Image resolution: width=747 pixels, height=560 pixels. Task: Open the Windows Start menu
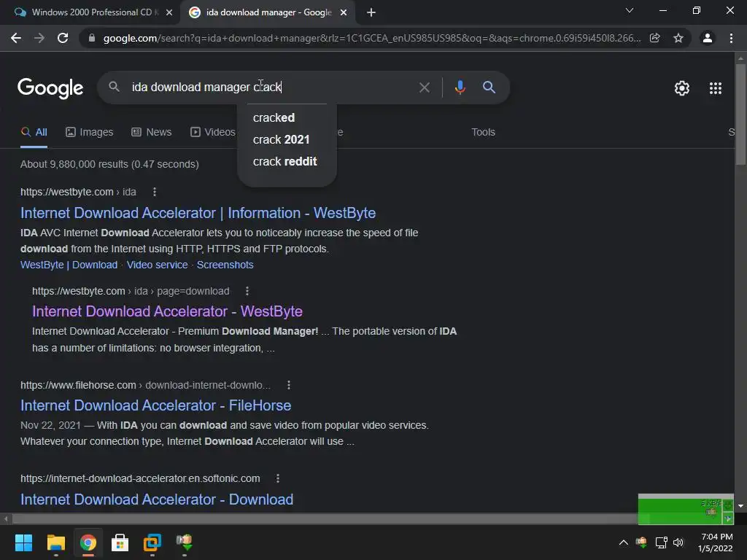pos(23,542)
